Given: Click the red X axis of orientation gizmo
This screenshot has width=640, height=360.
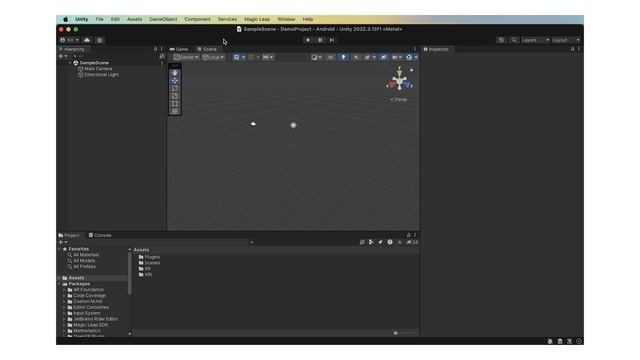Looking at the screenshot, I should click(x=392, y=85).
